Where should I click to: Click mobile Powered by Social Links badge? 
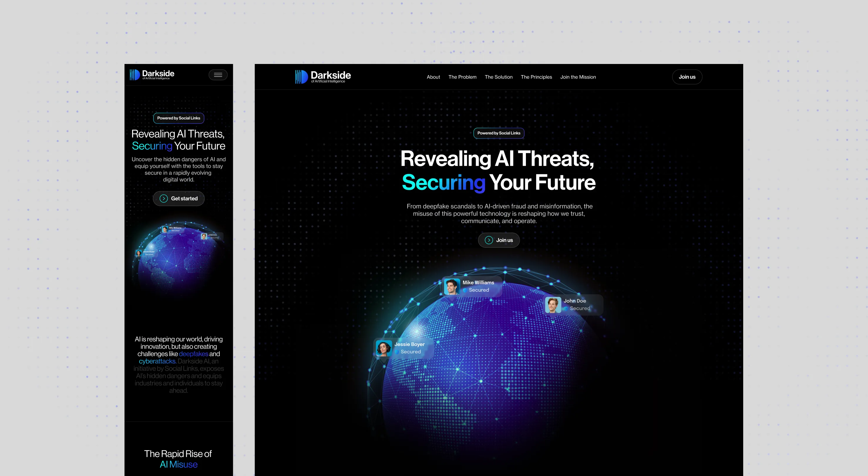tap(179, 118)
